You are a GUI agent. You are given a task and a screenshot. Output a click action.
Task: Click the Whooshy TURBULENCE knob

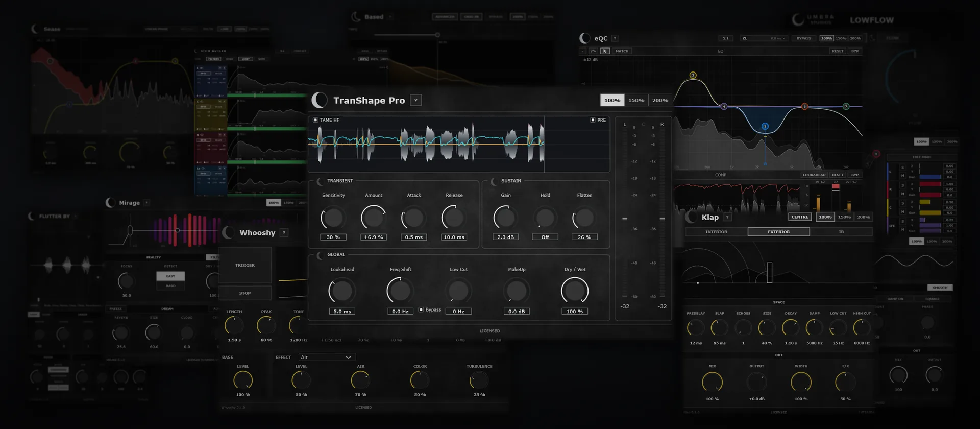[479, 380]
